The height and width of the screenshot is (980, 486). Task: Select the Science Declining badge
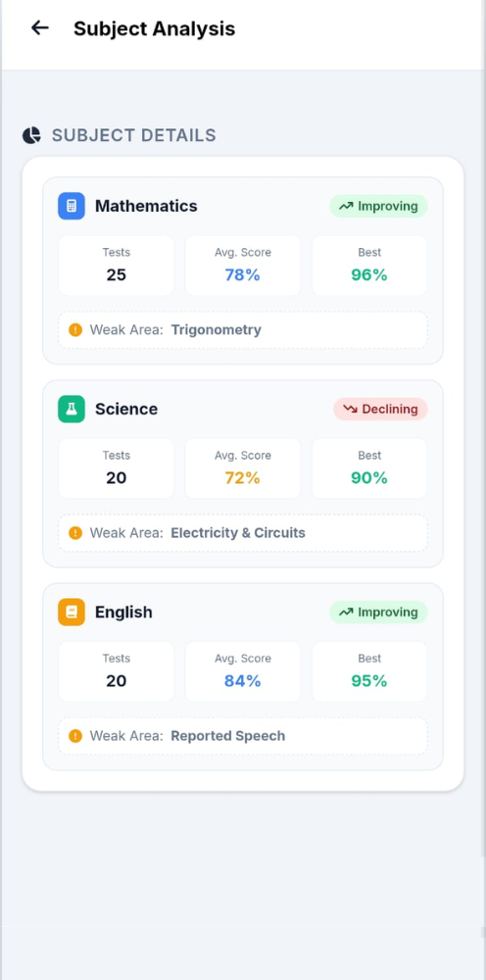tap(380, 409)
